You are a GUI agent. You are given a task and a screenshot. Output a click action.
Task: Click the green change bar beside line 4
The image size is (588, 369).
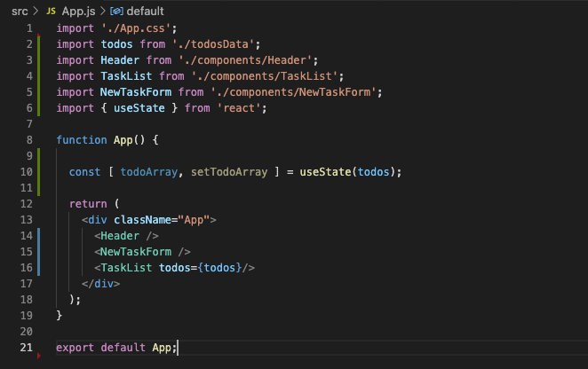pyautogui.click(x=38, y=76)
